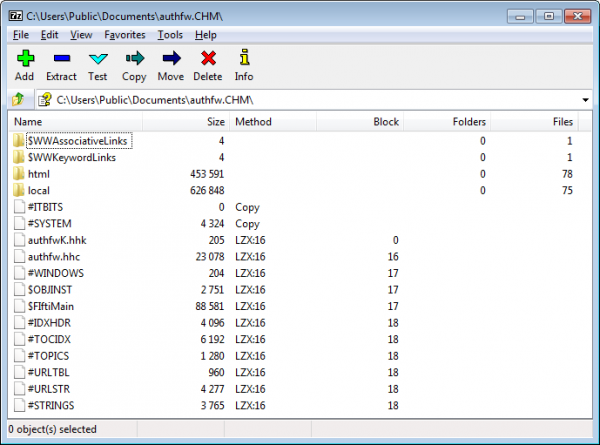Run Test via the toolbar checkmark icon
This screenshot has width=600, height=445.
(98, 59)
